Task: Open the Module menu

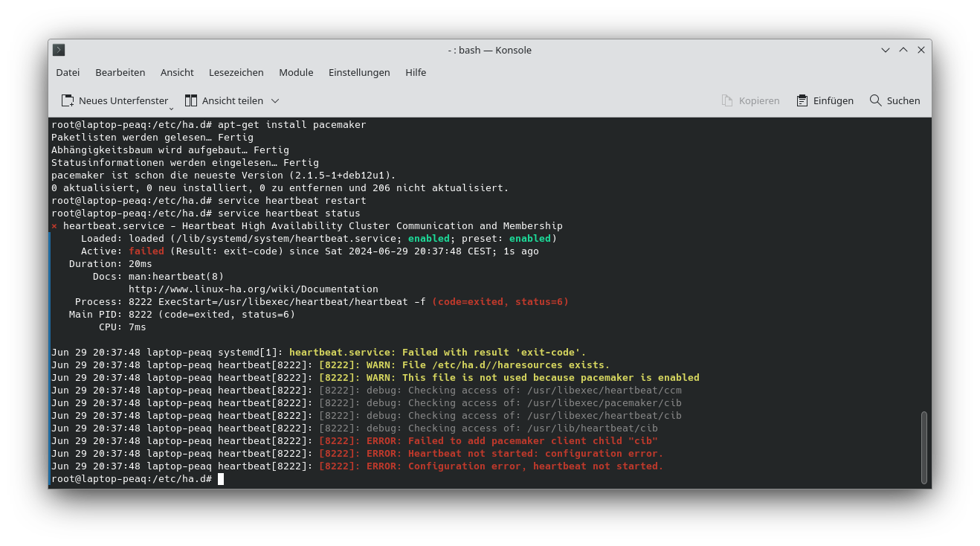Action: pos(296,72)
